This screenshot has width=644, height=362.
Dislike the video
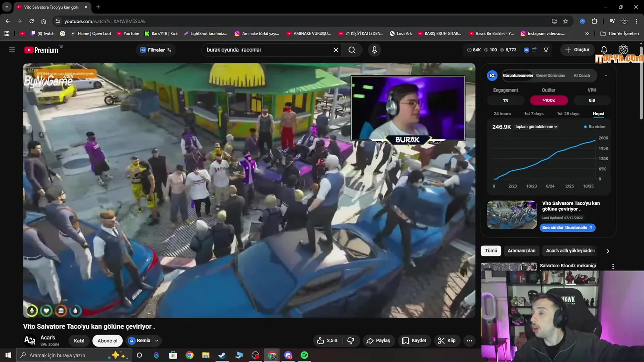tap(351, 341)
